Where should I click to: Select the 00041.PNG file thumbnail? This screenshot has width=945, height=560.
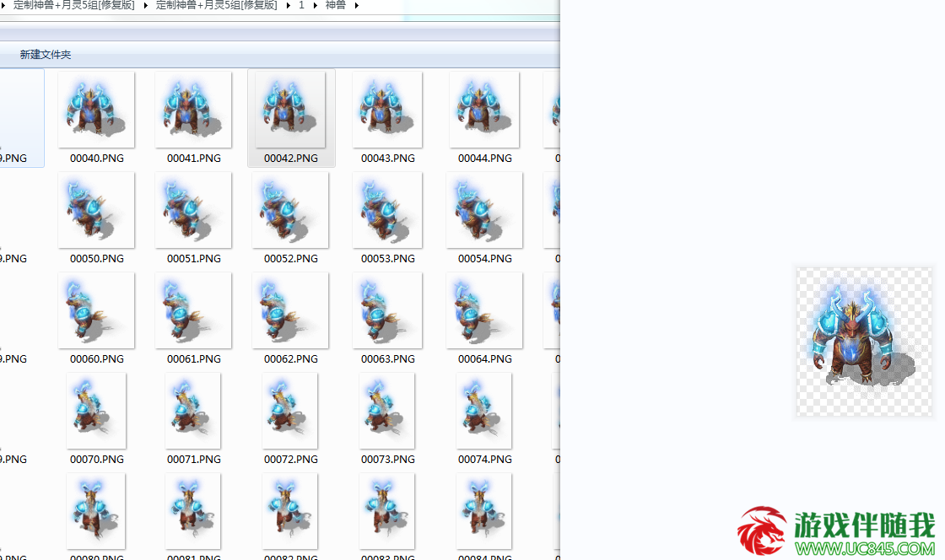pos(193,110)
